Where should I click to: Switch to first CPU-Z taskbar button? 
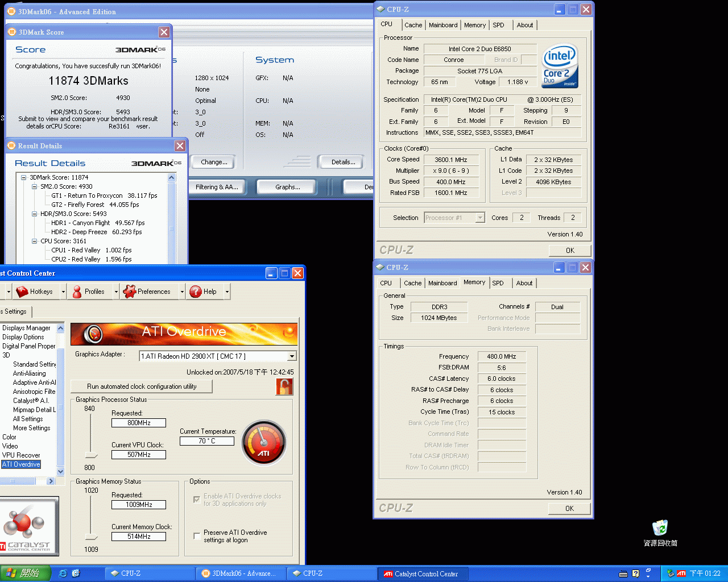[150, 573]
